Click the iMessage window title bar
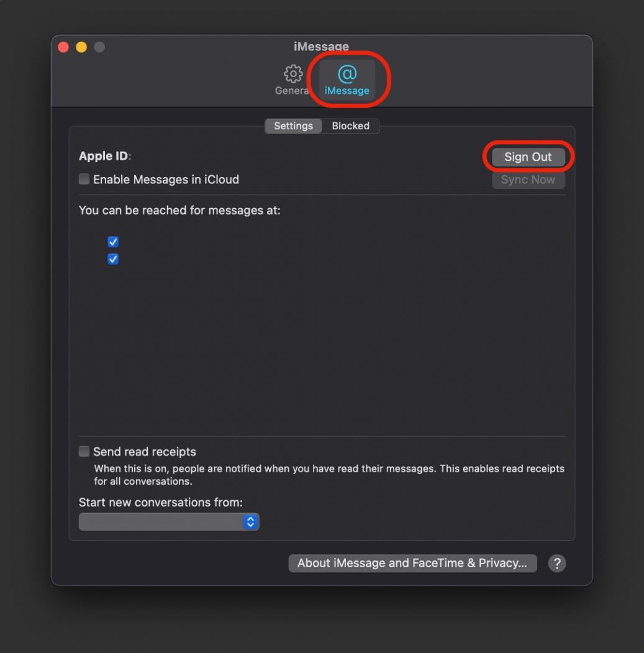Viewport: 644px width, 653px height. point(322,46)
